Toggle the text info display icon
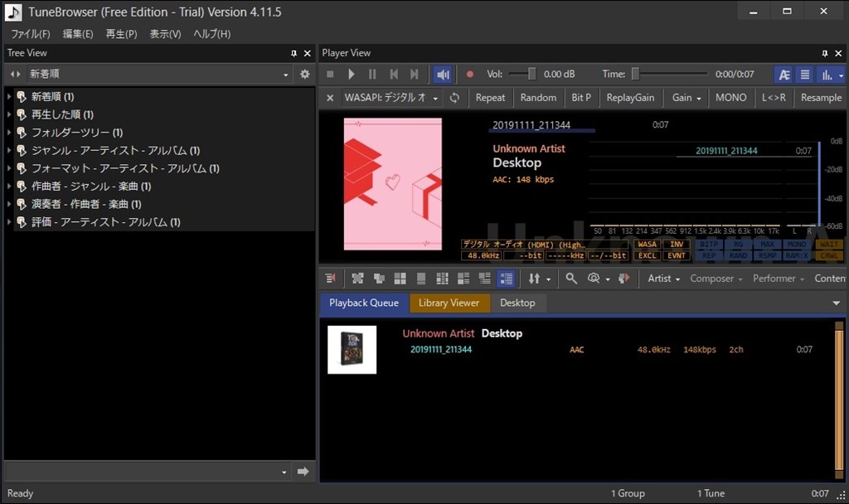The height and width of the screenshot is (504, 849). (x=784, y=75)
